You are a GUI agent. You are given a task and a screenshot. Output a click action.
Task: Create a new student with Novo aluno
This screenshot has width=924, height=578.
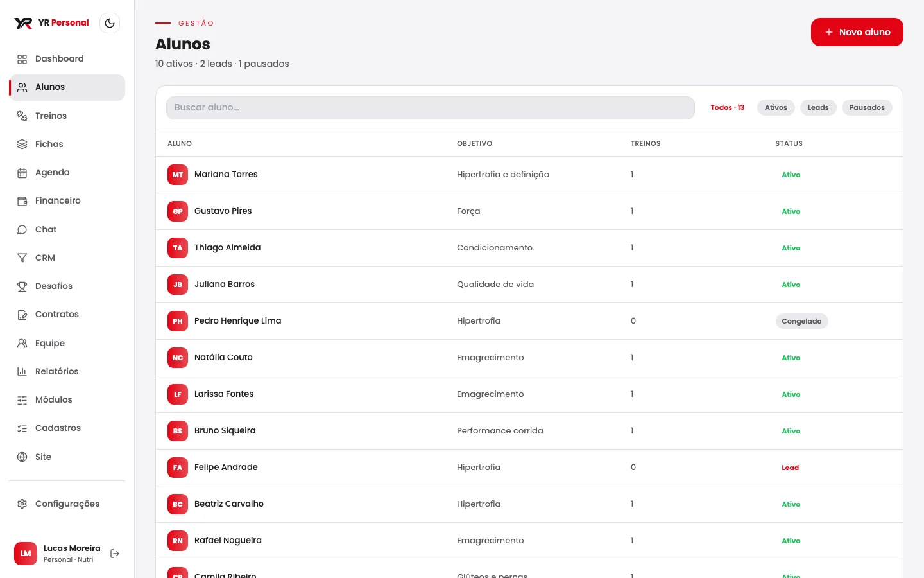[x=857, y=32]
